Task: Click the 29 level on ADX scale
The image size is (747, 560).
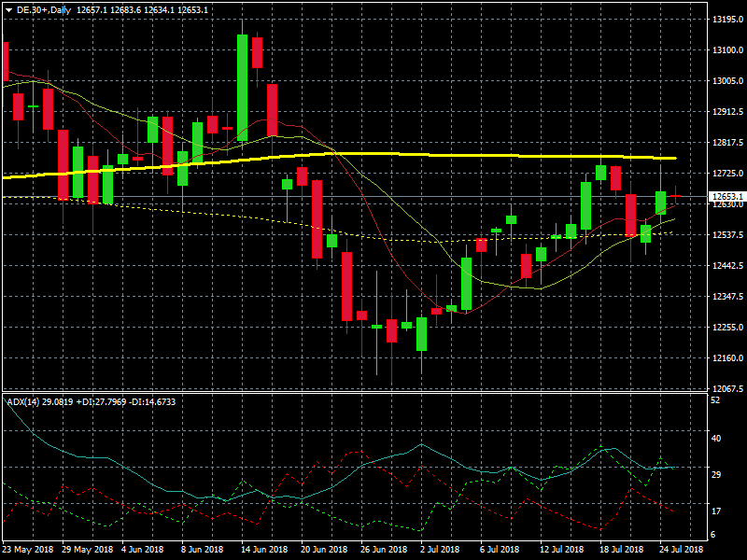Action: click(x=714, y=475)
